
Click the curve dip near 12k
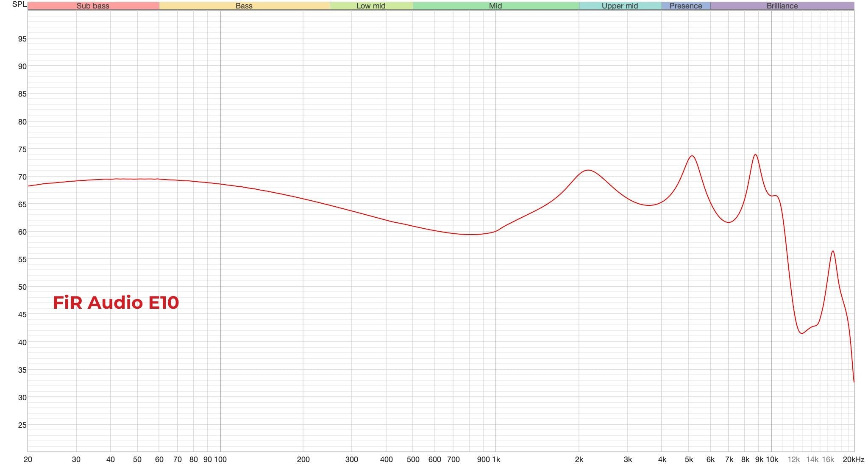pos(801,333)
